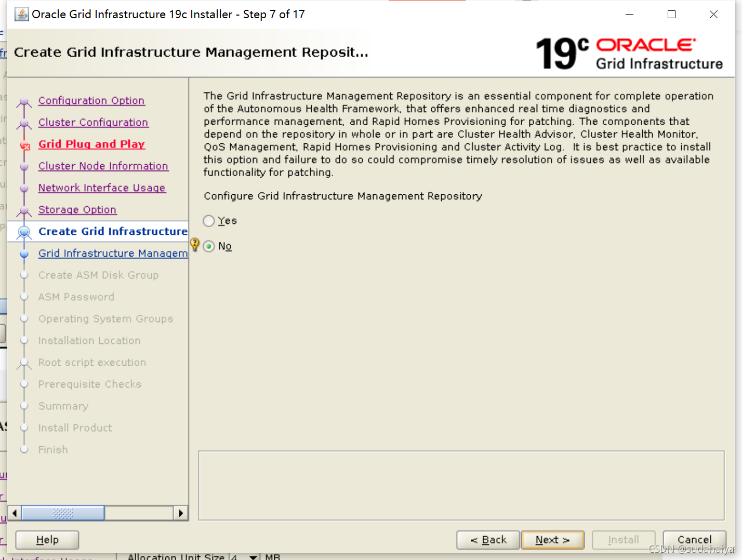Click the empty message area at the bottom

[461, 485]
